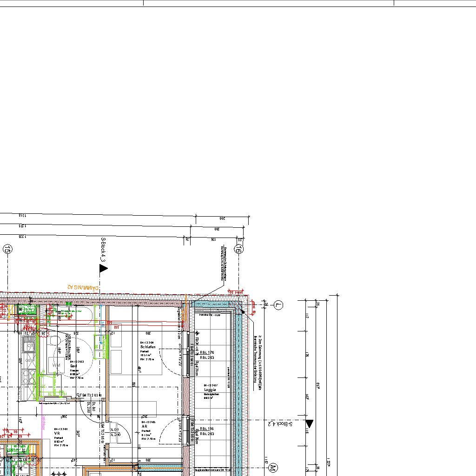
Task: Click the Schlafen room name
Action: point(148,347)
